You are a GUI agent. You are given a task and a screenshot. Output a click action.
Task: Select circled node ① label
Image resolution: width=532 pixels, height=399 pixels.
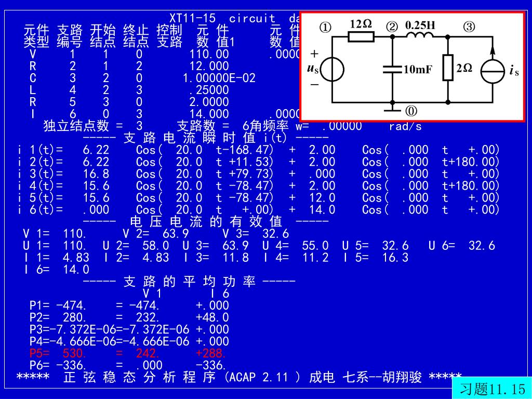coord(325,28)
